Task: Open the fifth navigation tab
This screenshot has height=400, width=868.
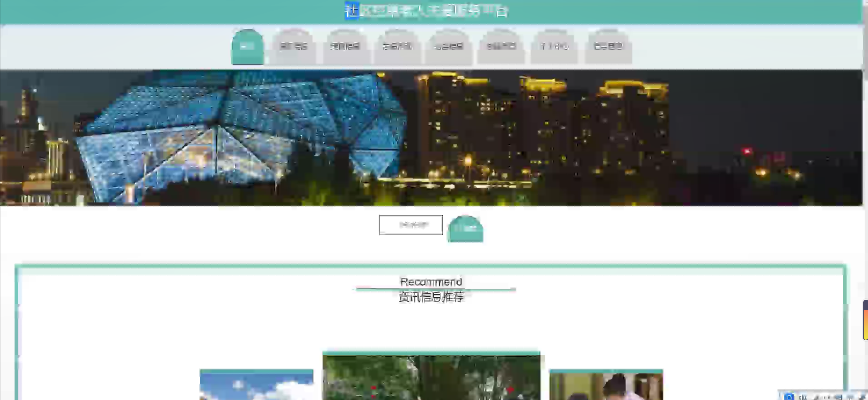Action: (448, 46)
